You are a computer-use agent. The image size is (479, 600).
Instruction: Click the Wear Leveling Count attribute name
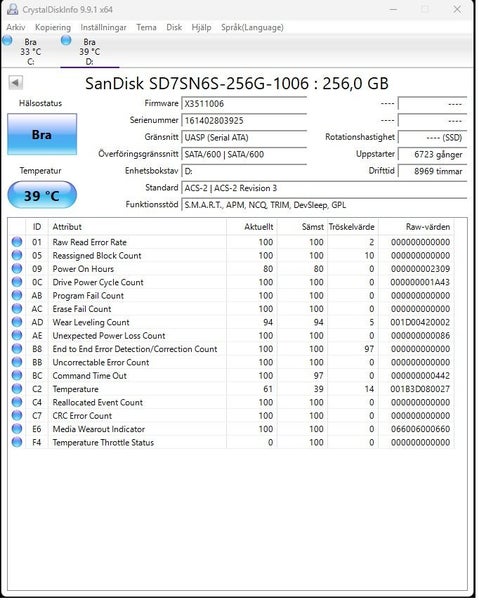point(91,322)
